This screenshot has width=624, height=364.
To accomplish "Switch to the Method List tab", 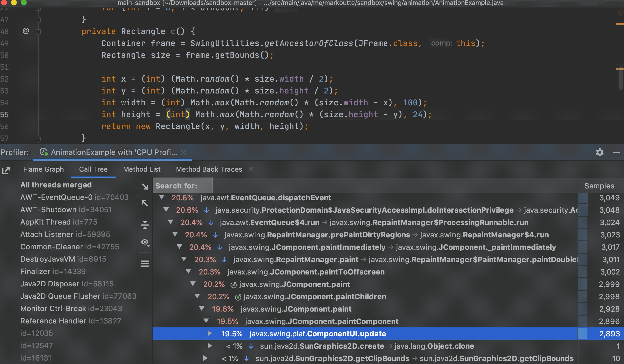I will pos(142,169).
